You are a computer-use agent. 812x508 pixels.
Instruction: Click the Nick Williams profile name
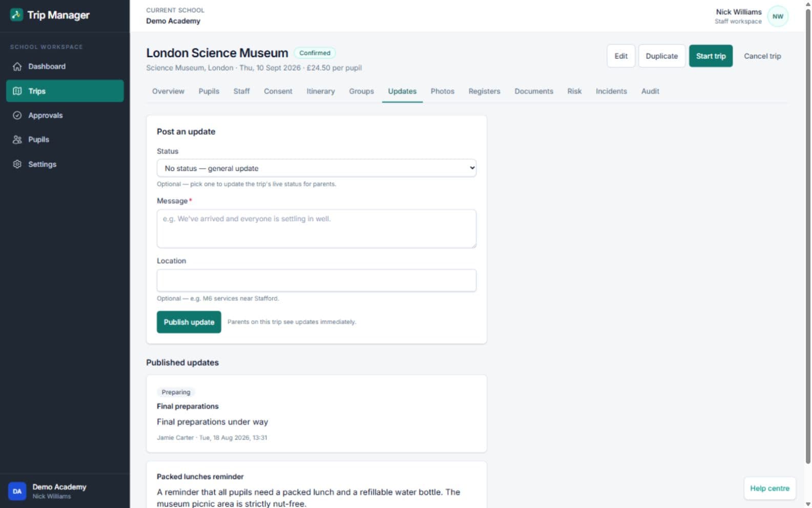pyautogui.click(x=738, y=12)
